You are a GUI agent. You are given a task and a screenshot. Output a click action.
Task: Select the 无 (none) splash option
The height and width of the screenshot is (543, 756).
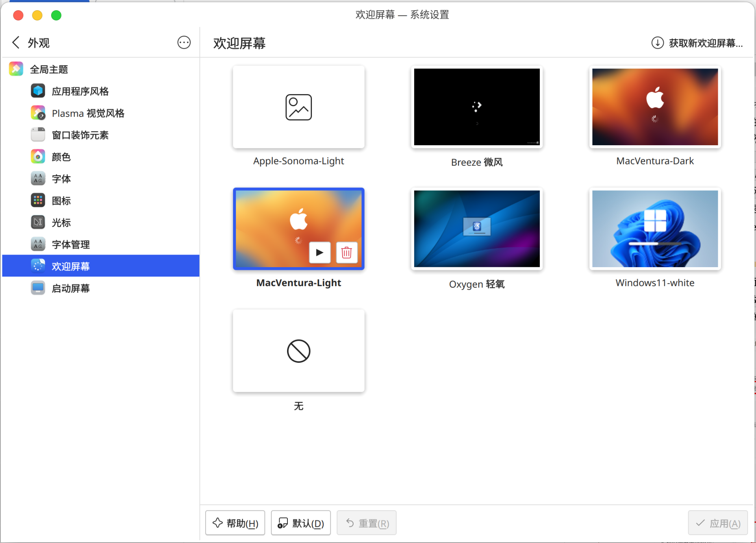click(298, 351)
